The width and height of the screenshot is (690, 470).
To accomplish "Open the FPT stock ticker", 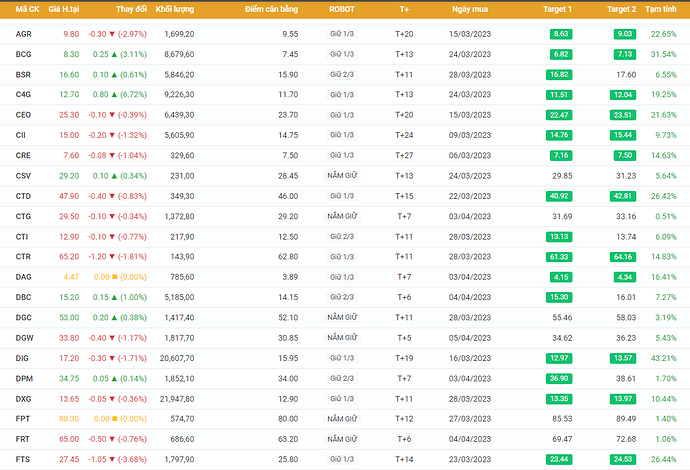I will point(22,419).
